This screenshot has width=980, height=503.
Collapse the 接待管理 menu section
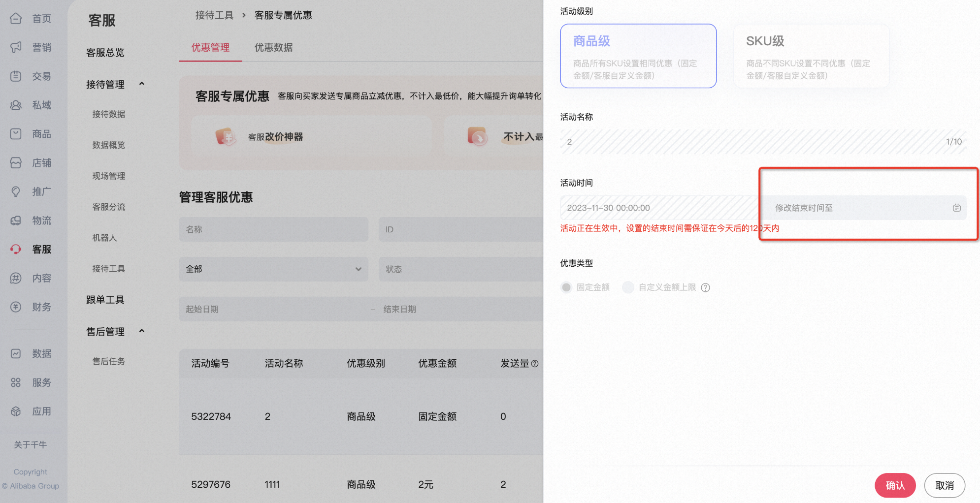click(x=142, y=84)
